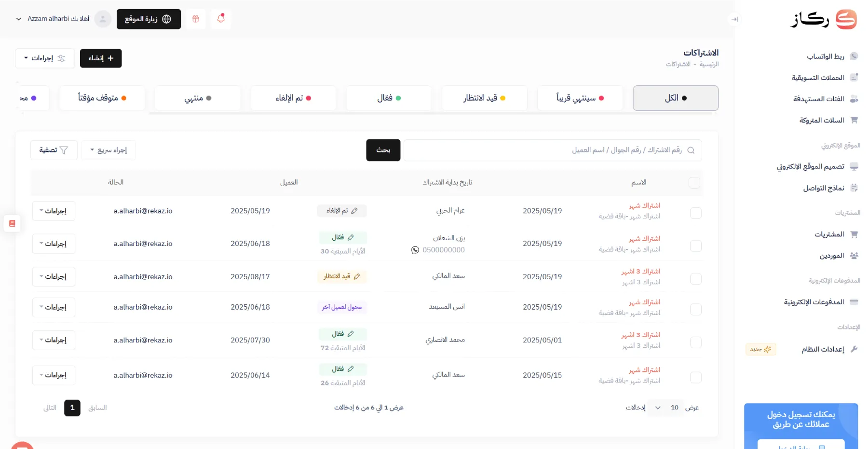
Task: Check the row for عزام الحربي
Action: point(695,213)
